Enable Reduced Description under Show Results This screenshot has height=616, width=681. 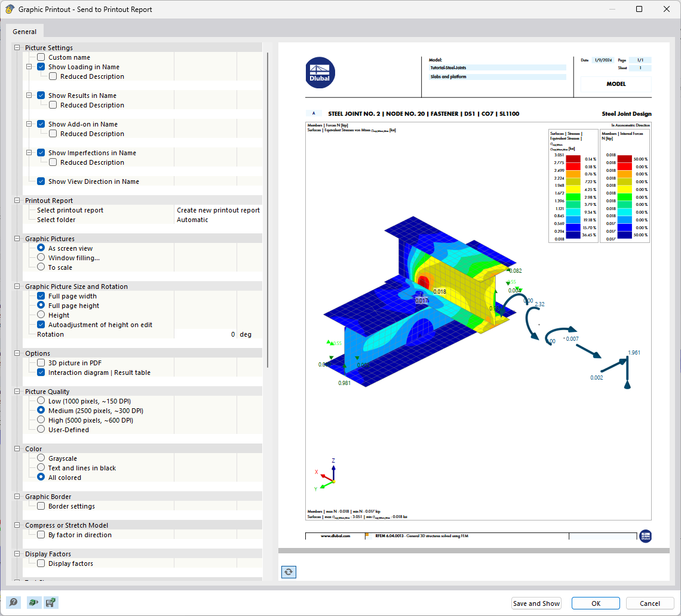[53, 105]
